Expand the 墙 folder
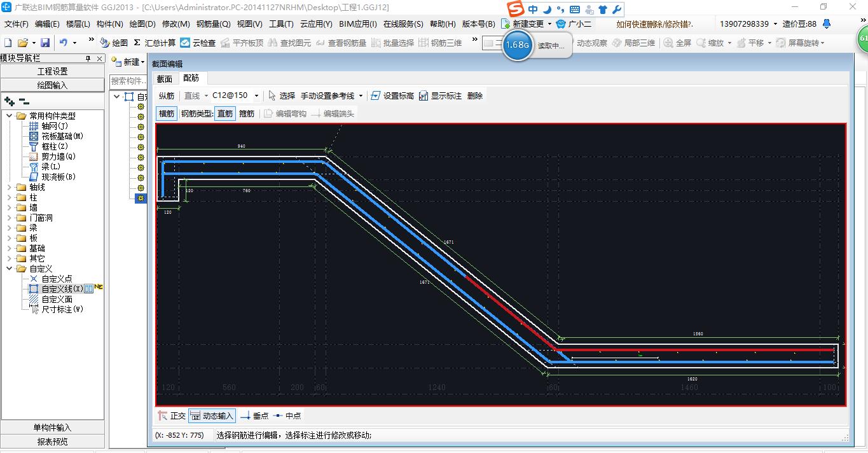The width and height of the screenshot is (868, 453). point(10,207)
